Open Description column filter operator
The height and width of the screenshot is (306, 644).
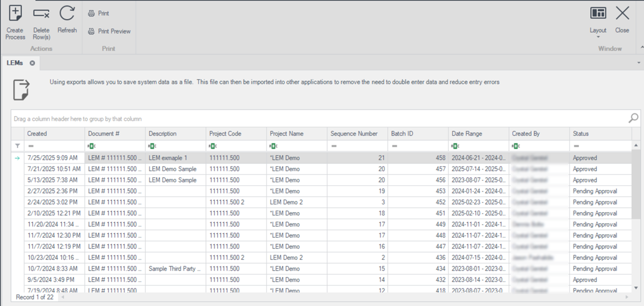tap(152, 146)
